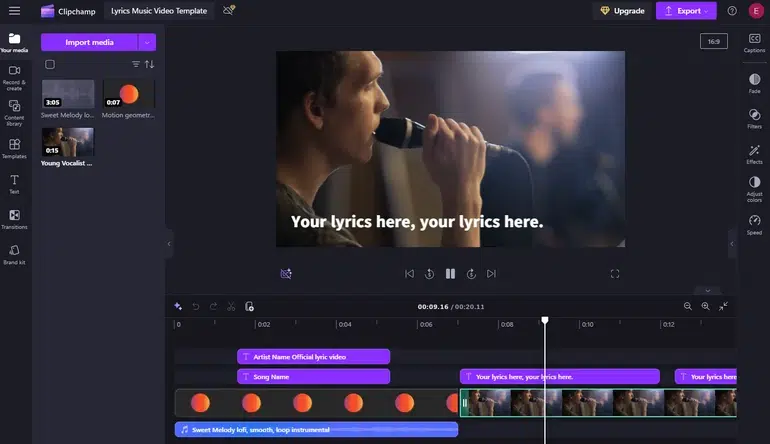Click the Upgrade button

[622, 11]
